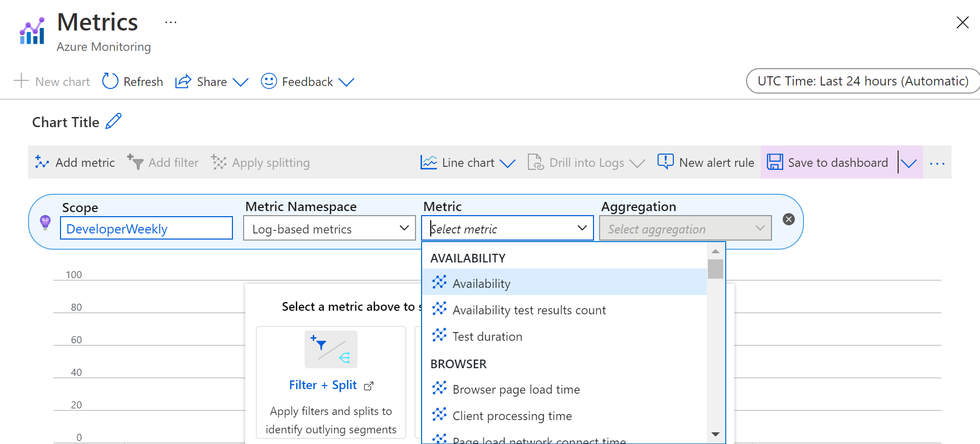Viewport: 980px width, 444px height.
Task: Collapse the Select metric dropdown arrow
Action: (582, 228)
